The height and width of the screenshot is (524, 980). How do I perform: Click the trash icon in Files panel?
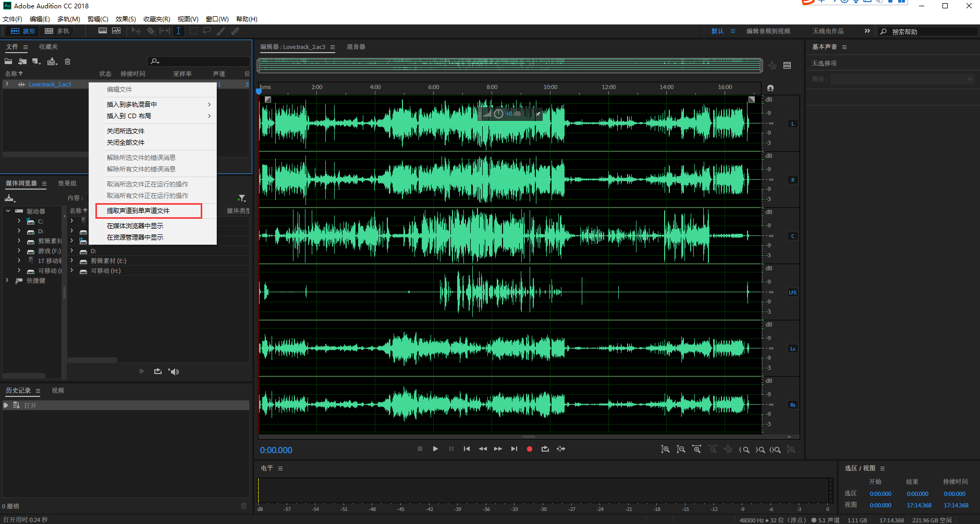coord(67,61)
